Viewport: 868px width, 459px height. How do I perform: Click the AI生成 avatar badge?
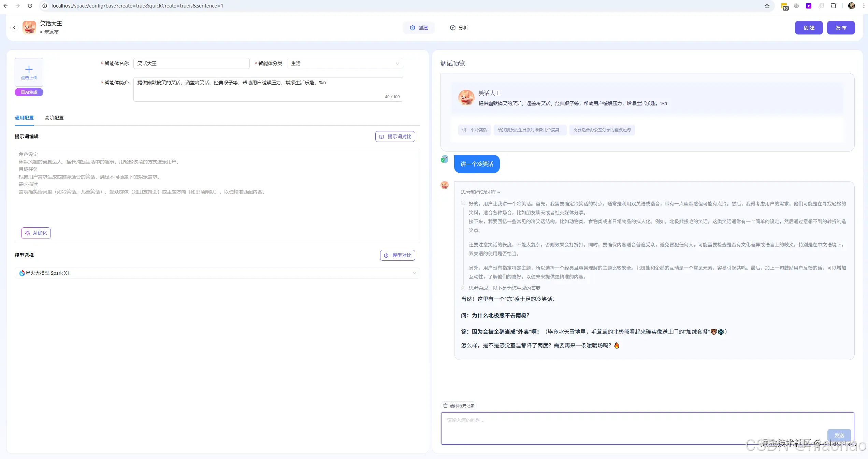pyautogui.click(x=29, y=92)
